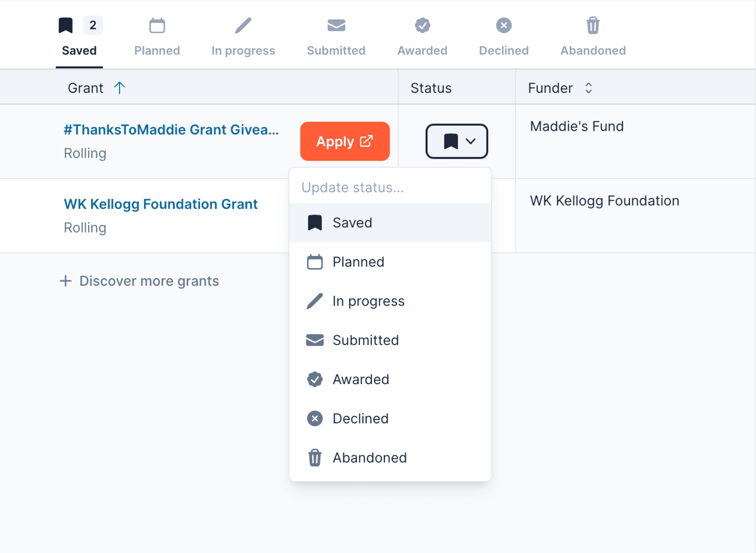756x553 pixels.
Task: Open the WK Kellogg Foundation Grant link
Action: (161, 204)
